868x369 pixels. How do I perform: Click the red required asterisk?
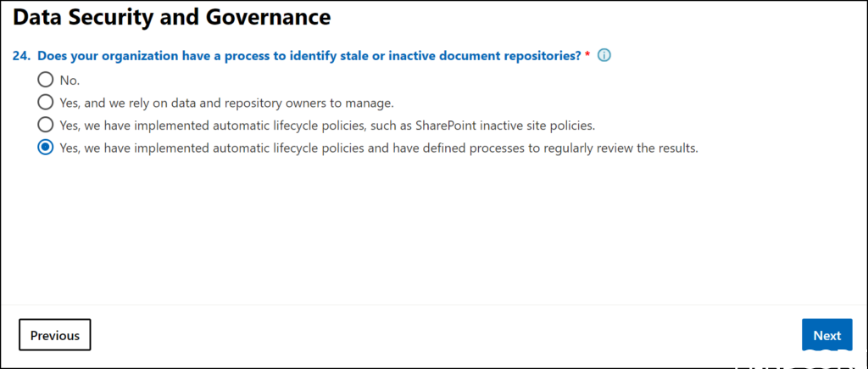tap(587, 56)
